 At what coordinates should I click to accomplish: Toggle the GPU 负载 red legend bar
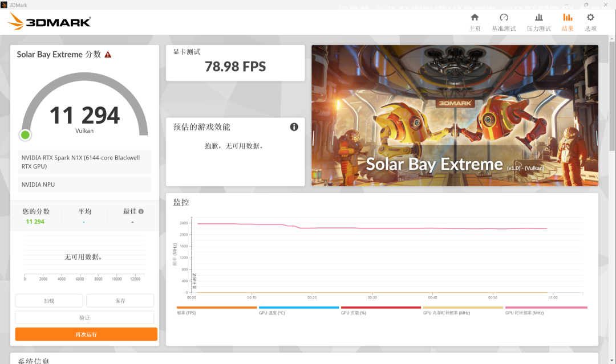(380, 308)
